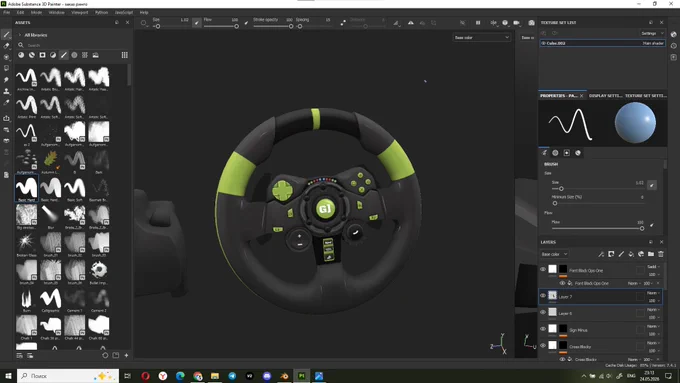Screen dimensions: 680x383
Task: Open Sign Minus layer opacity dropdown
Action: coord(654,334)
